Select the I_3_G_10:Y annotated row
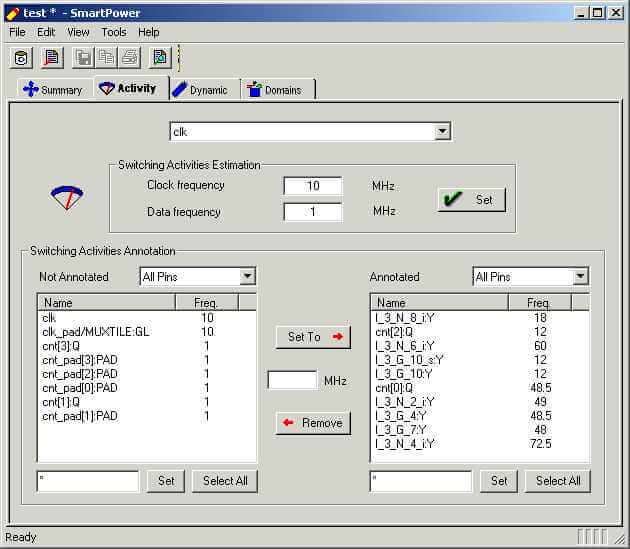The image size is (630, 549). pos(480,374)
